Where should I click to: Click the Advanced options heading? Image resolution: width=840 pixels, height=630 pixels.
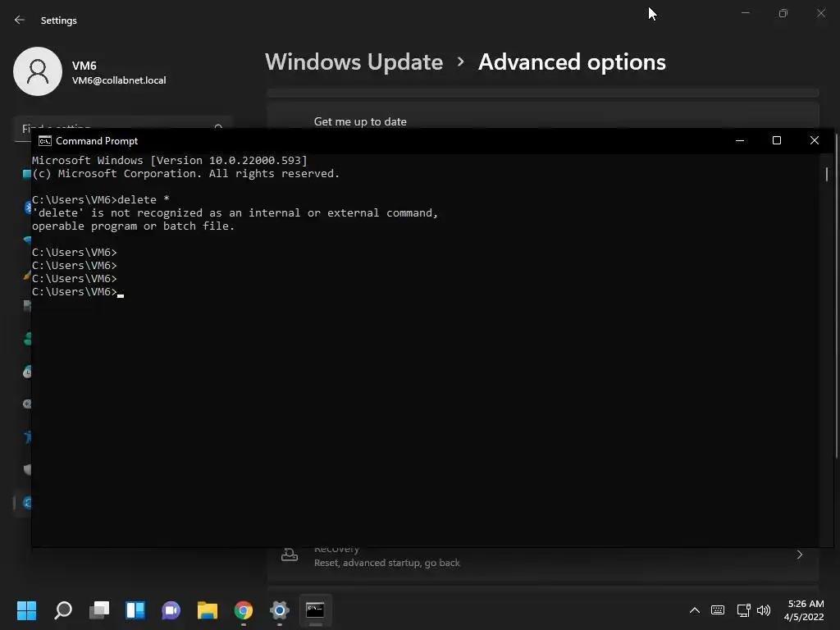pyautogui.click(x=572, y=62)
